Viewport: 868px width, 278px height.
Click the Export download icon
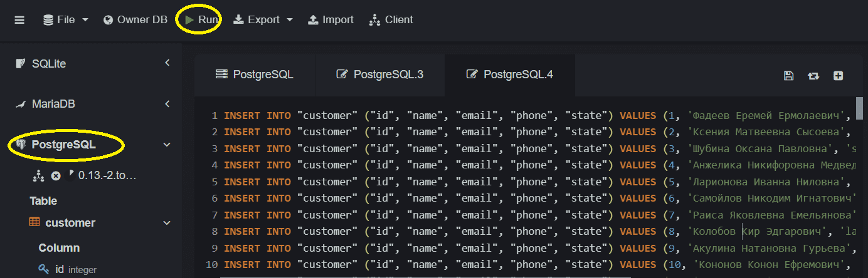(238, 20)
